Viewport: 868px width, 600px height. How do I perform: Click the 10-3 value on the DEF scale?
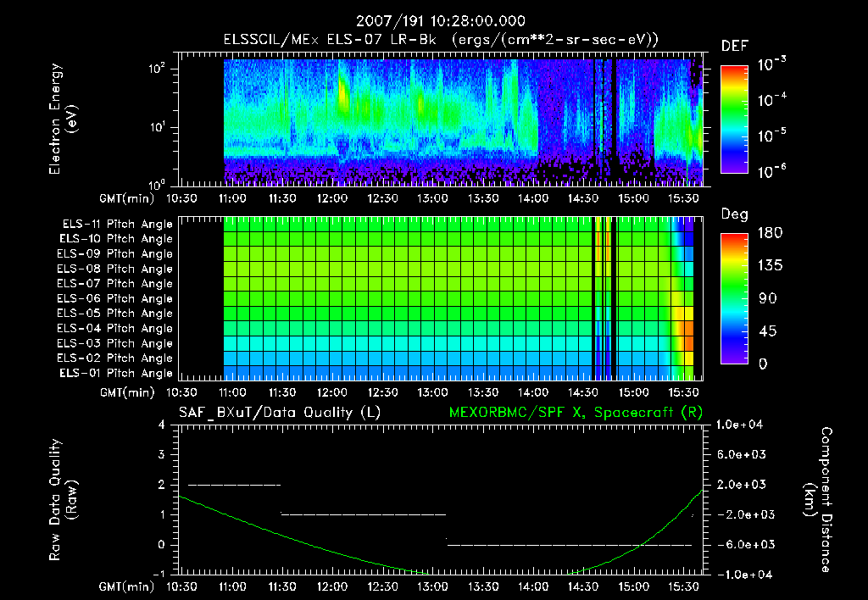(771, 64)
